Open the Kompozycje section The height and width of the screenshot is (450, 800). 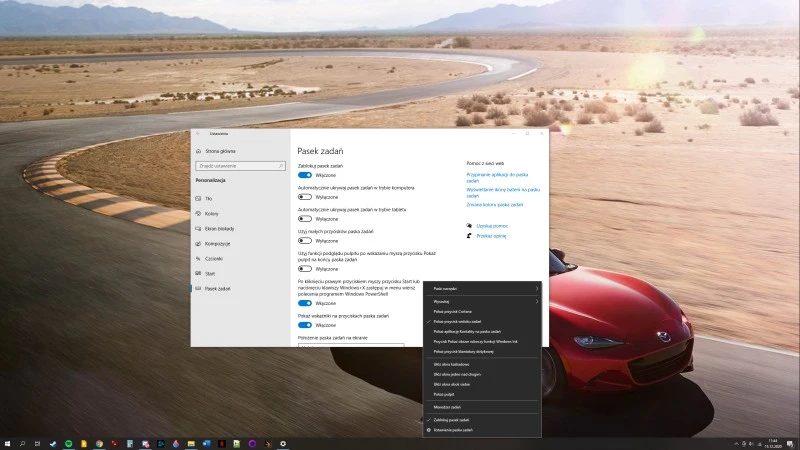(x=217, y=243)
